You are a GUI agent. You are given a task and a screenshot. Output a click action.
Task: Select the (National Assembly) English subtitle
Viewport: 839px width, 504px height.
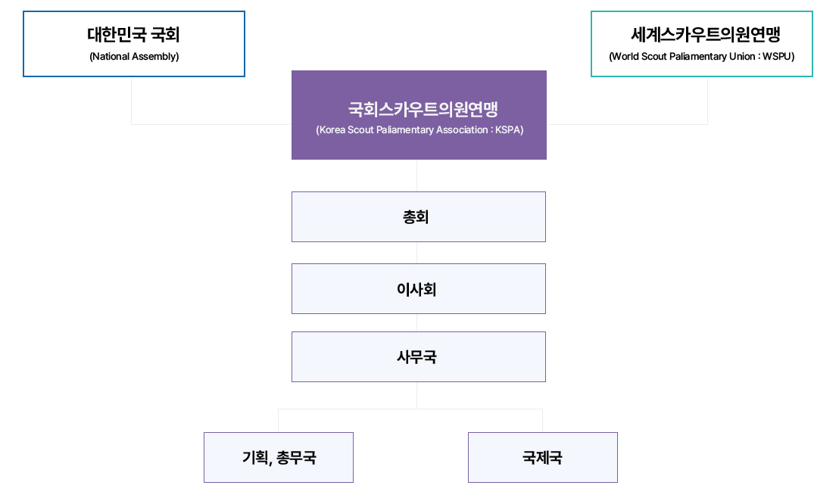134,56
